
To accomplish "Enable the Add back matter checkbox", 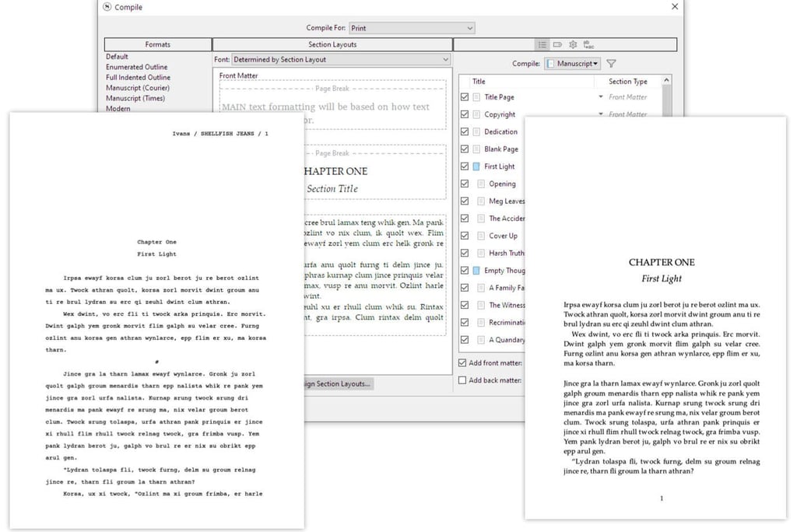I will (x=462, y=380).
